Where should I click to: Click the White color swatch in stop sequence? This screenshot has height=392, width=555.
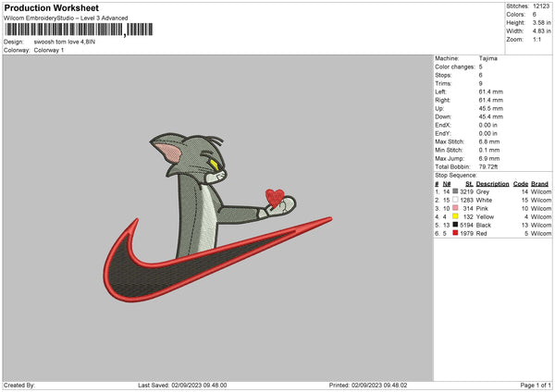(x=455, y=200)
